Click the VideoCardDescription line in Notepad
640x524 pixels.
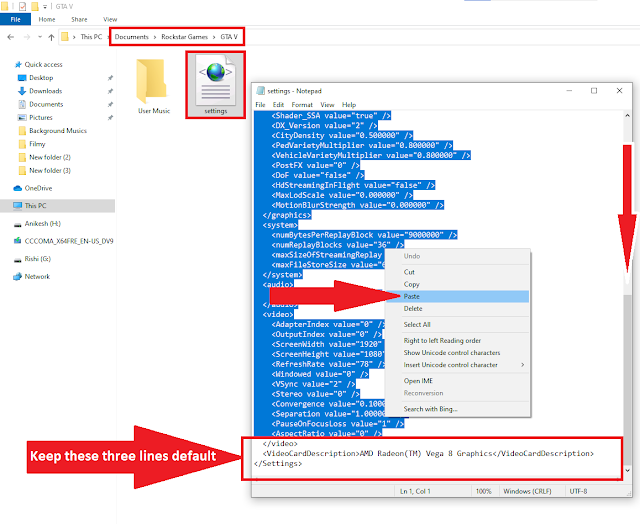coord(428,454)
